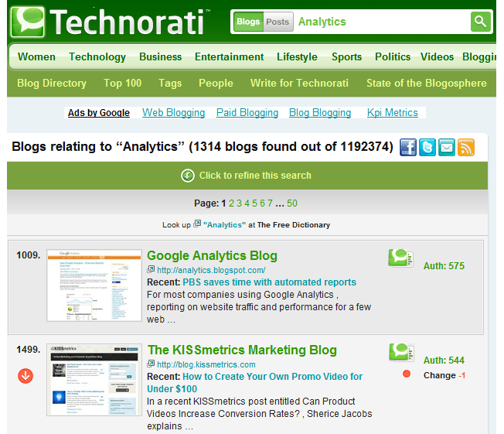Share results via Twitter bird icon
The height and width of the screenshot is (434, 504).
click(427, 147)
